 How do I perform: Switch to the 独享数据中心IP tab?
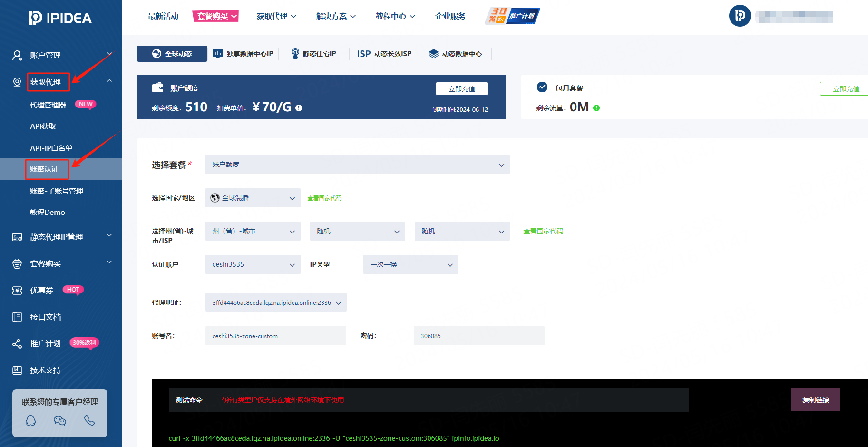[243, 53]
